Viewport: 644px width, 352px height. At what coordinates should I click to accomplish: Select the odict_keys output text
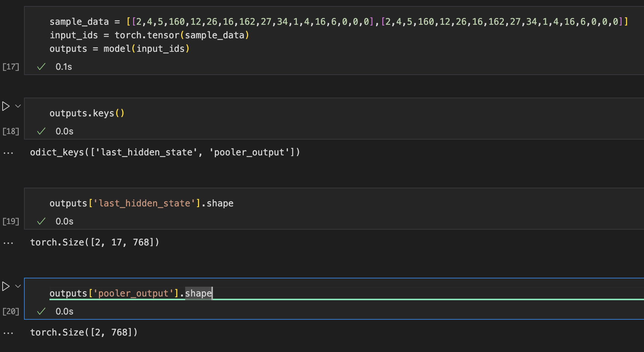coord(165,152)
